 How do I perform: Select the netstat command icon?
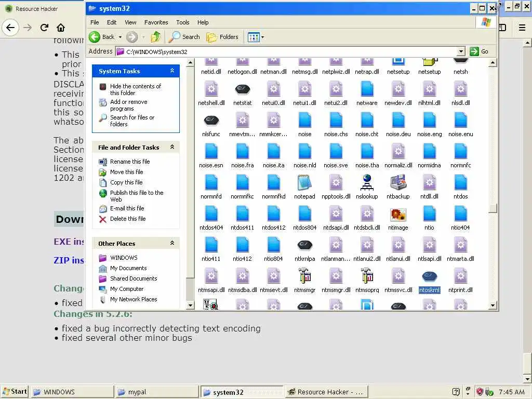(x=242, y=89)
